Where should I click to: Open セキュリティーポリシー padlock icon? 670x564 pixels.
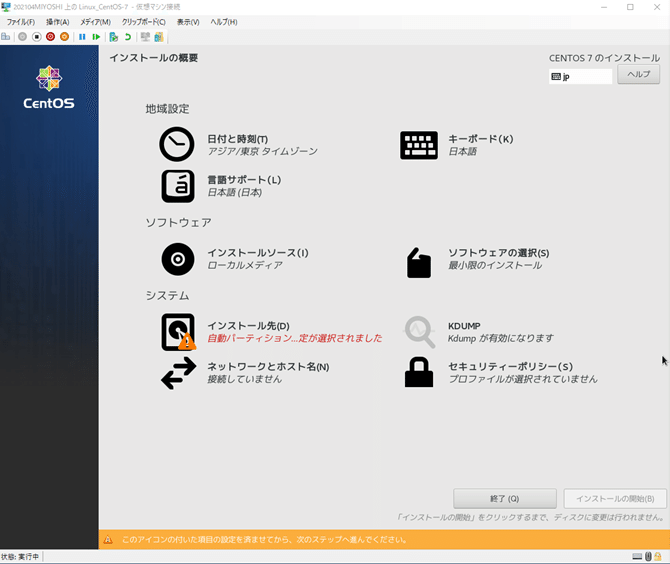[x=419, y=372]
